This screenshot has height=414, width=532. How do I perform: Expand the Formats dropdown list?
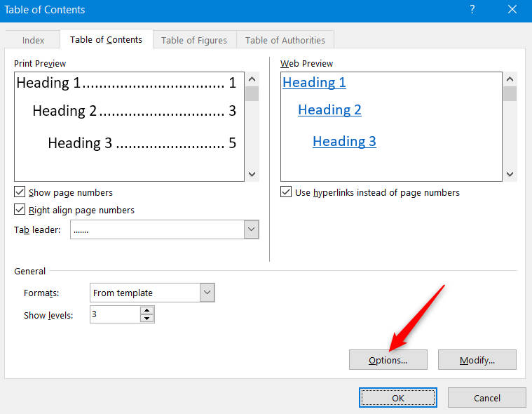207,293
